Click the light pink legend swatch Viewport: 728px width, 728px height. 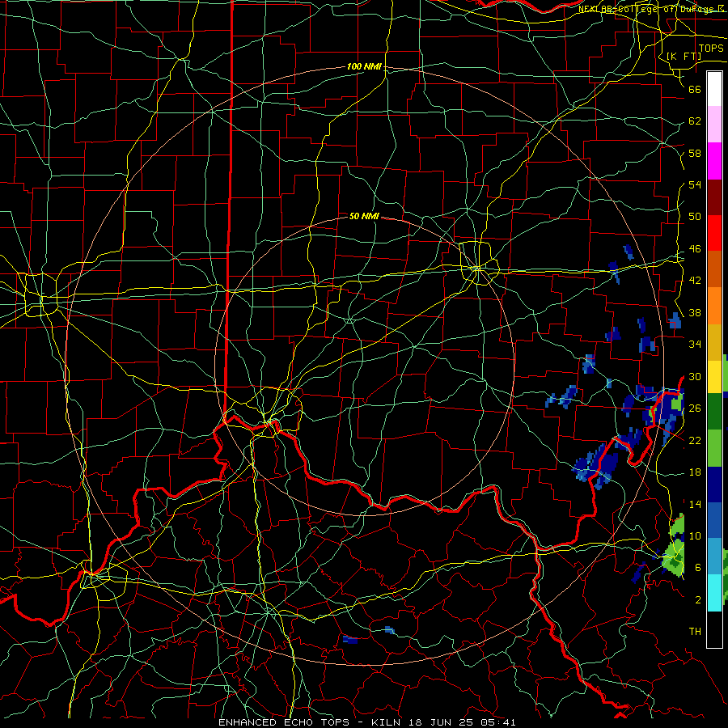point(714,125)
